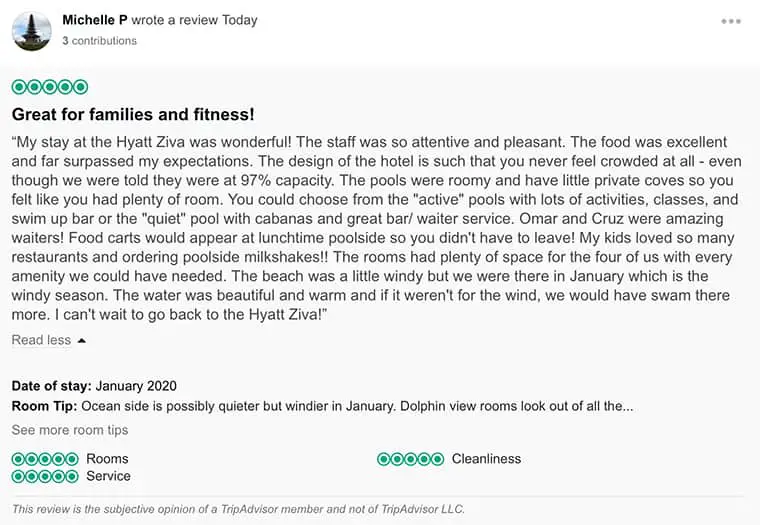Click the "Date of stay: January 2020" line
760x525 pixels.
94,386
